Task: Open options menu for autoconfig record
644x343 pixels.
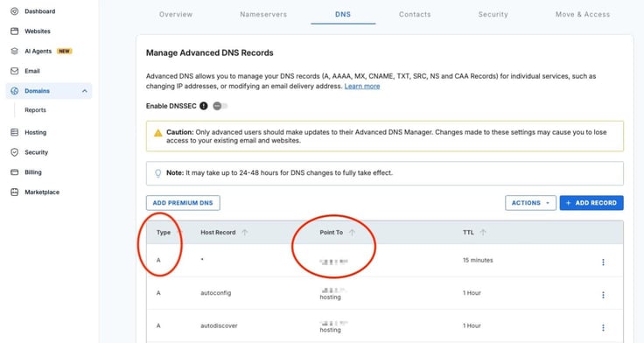Action: coord(603,295)
